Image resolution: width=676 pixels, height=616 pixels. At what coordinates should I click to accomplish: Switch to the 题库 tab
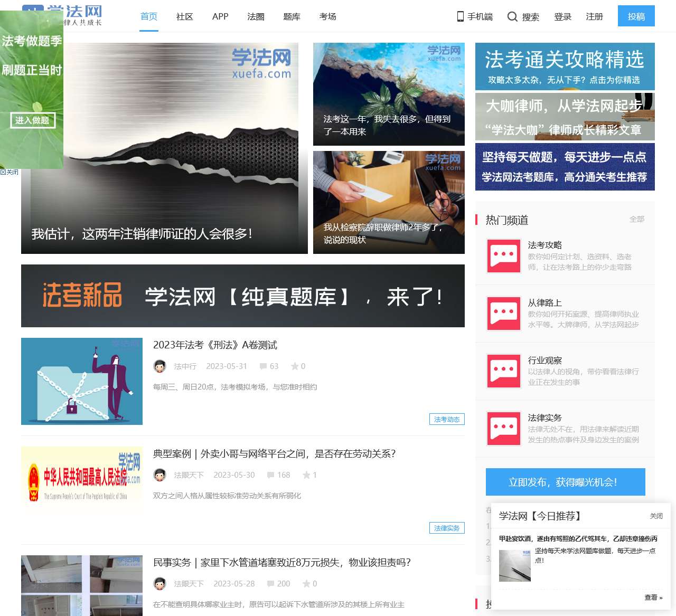coord(291,16)
